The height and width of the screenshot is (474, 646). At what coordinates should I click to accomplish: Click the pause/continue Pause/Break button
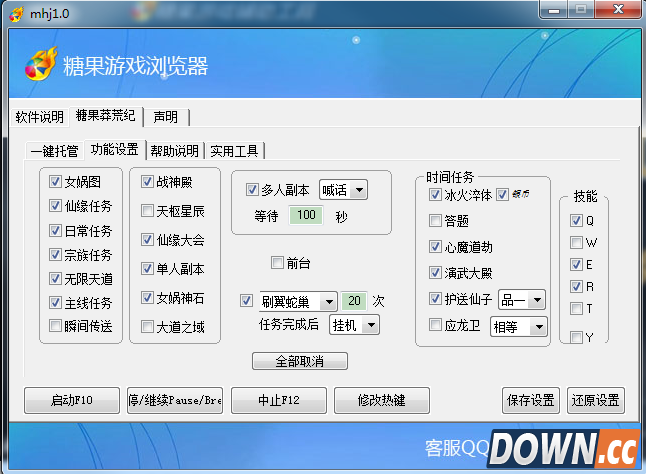(175, 400)
